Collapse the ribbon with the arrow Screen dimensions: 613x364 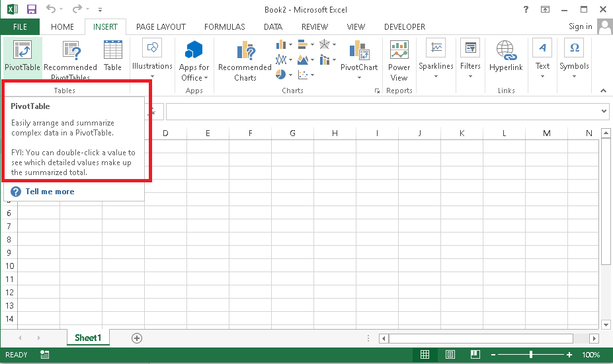[x=603, y=91]
